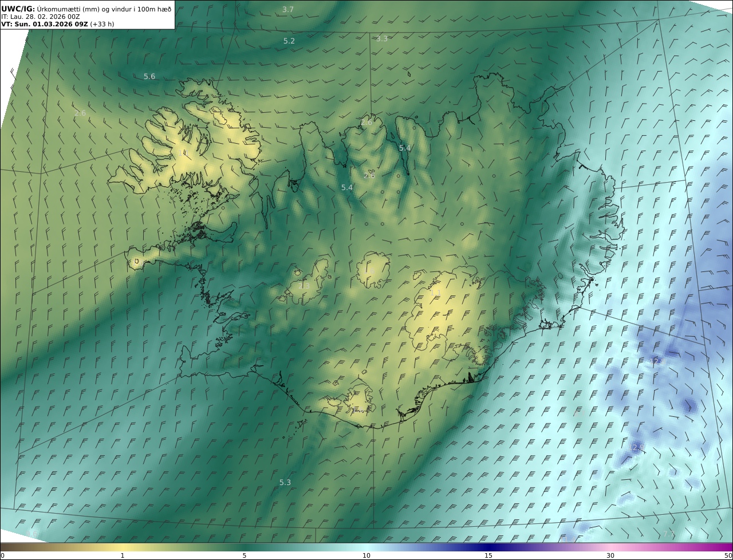Image resolution: width=733 pixels, height=560 pixels.
Task: Click the title text "UWC/IG: Úrkomumætti (mm) og vindur í 100m hæð"
Action: (x=86, y=9)
